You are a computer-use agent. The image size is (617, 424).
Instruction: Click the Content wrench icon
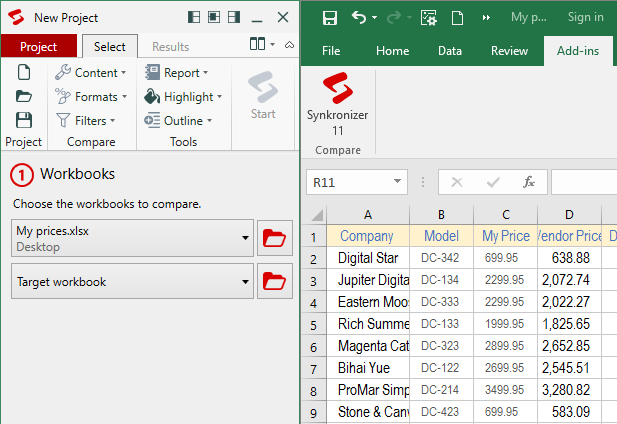coord(63,72)
